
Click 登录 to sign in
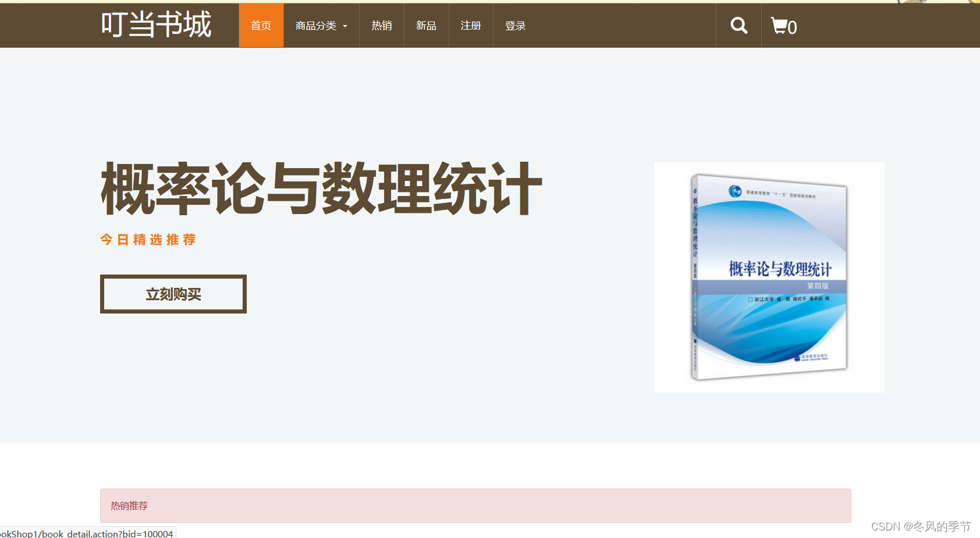[514, 26]
